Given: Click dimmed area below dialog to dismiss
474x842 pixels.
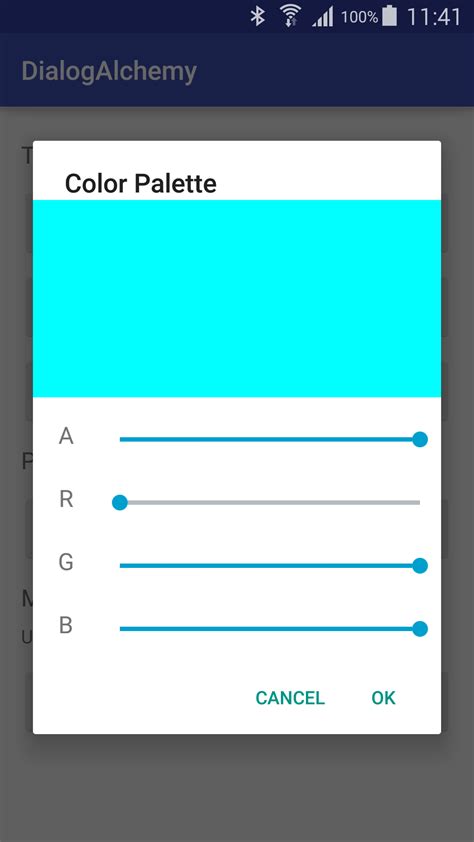Looking at the screenshot, I should [x=237, y=787].
